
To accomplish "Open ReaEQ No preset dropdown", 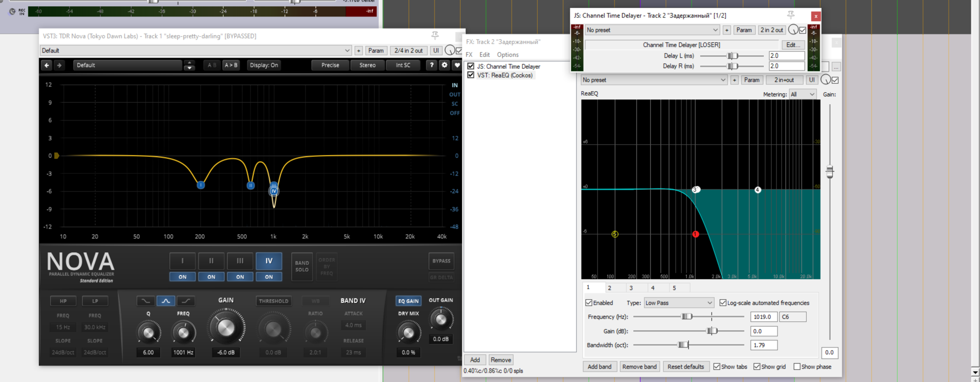I will (x=654, y=80).
